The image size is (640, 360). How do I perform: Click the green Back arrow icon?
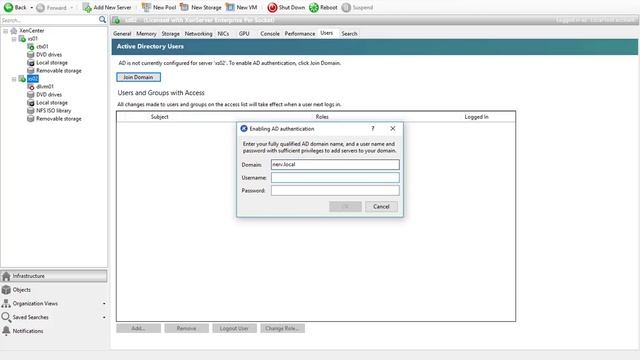coord(8,7)
